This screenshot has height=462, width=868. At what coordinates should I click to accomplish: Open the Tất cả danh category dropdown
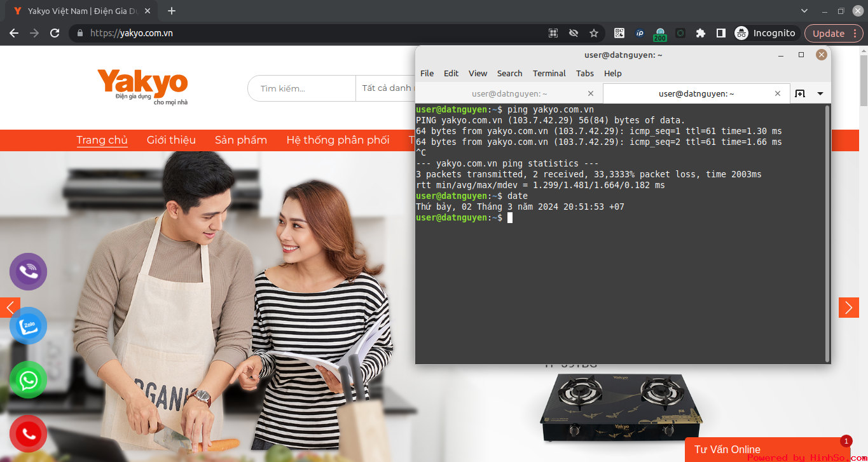click(x=385, y=88)
